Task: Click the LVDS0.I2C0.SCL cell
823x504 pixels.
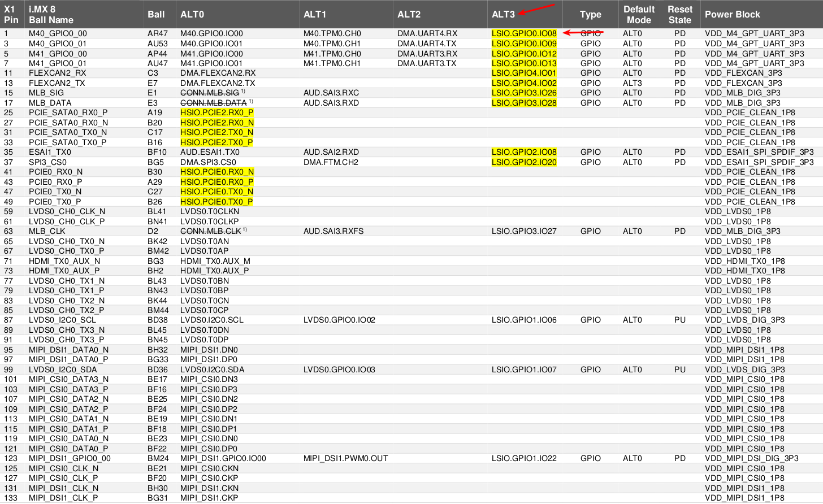Action: point(212,320)
